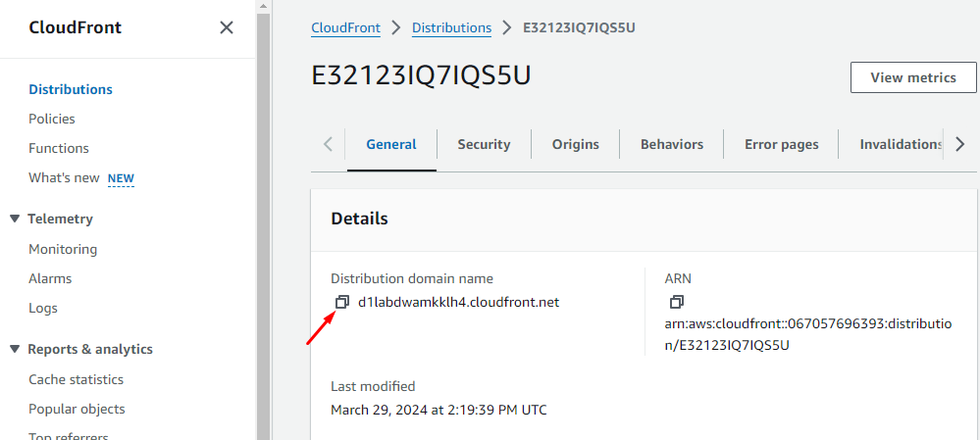980x440 pixels.
Task: Select the Behaviors tab
Action: point(672,144)
